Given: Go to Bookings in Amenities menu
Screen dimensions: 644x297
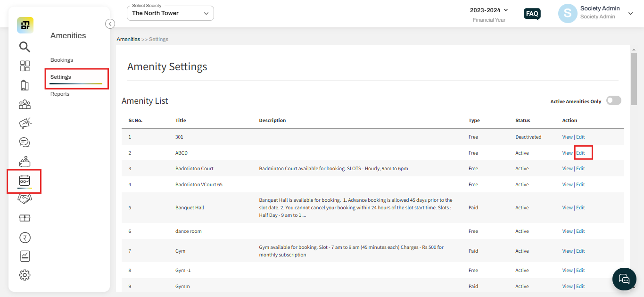Looking at the screenshot, I should tap(62, 60).
